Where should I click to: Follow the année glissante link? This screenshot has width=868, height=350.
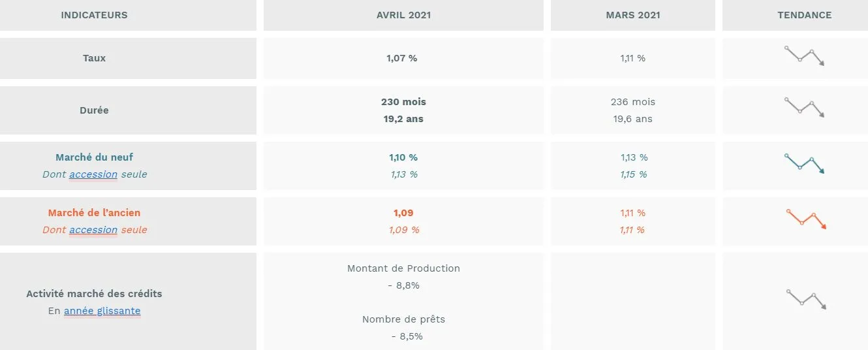coord(102,311)
